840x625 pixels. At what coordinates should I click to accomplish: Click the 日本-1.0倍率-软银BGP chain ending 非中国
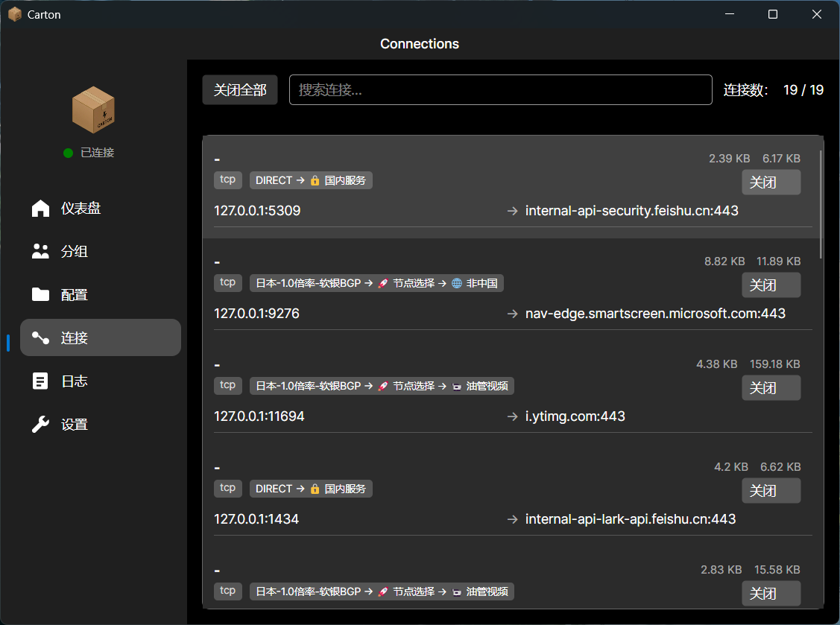(376, 283)
